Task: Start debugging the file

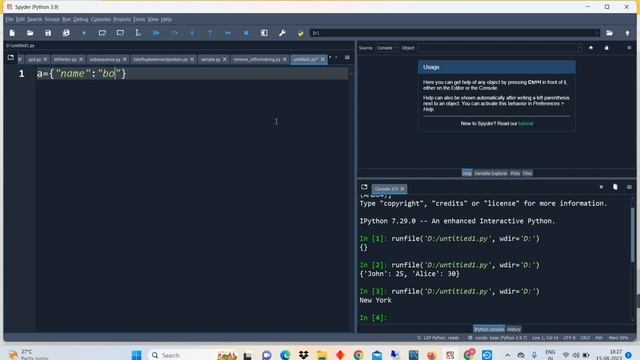Action: [156, 33]
